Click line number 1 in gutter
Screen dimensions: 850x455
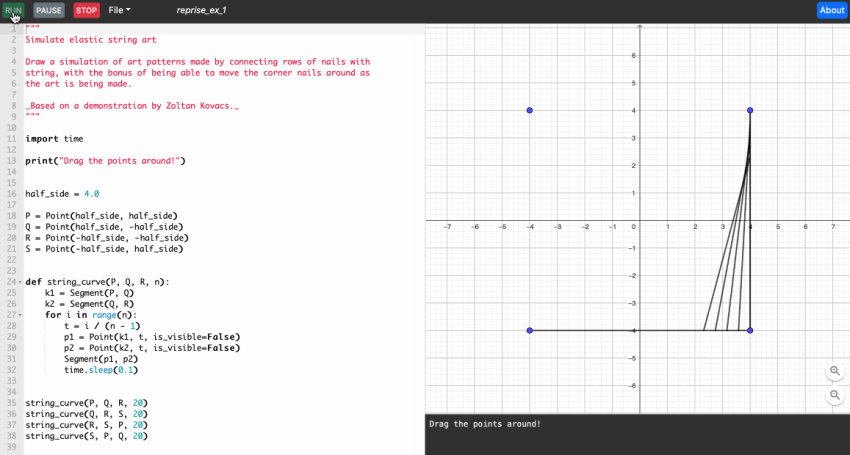pyautogui.click(x=12, y=28)
